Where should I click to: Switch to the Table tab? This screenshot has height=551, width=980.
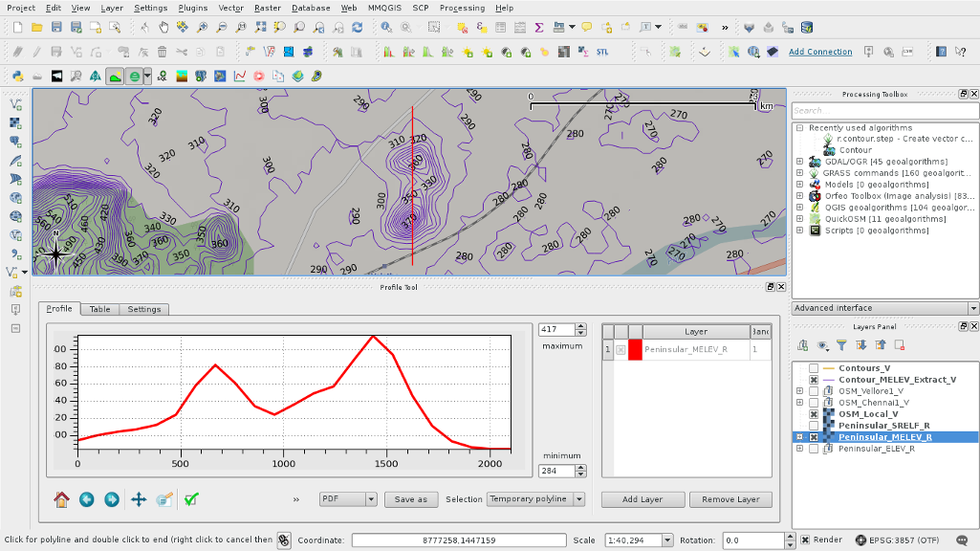coord(100,309)
